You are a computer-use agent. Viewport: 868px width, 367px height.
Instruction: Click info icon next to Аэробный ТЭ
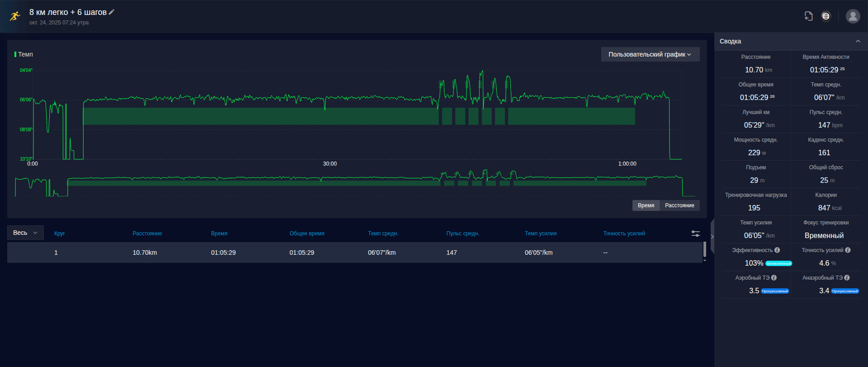[x=774, y=278]
